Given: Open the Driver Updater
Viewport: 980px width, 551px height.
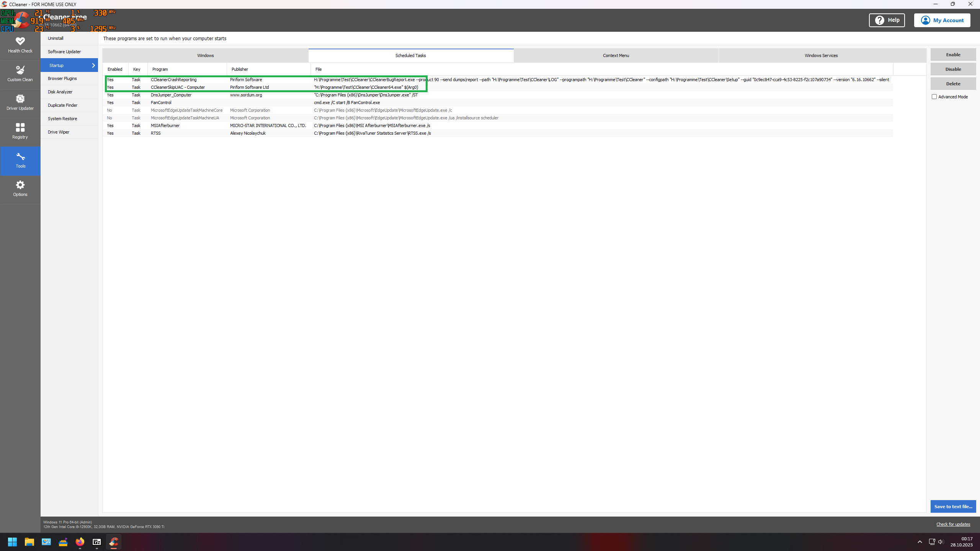Looking at the screenshot, I should tap(20, 103).
